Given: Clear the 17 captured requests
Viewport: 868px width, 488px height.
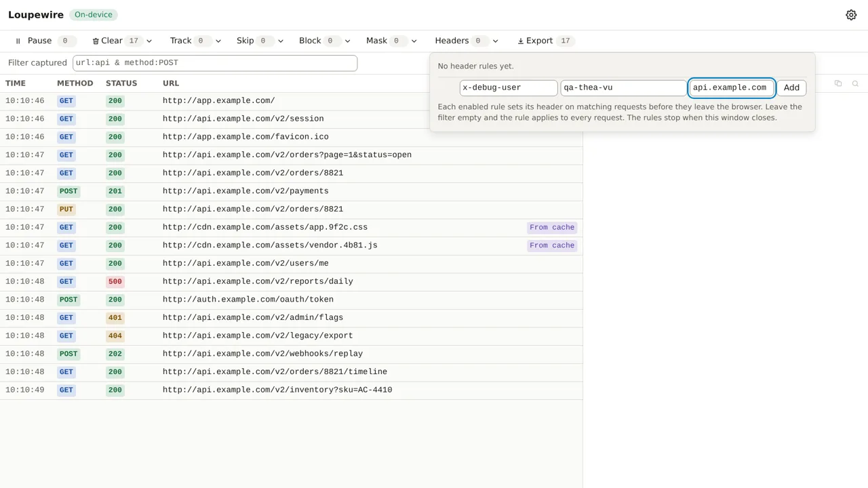Looking at the screenshot, I should tap(117, 41).
